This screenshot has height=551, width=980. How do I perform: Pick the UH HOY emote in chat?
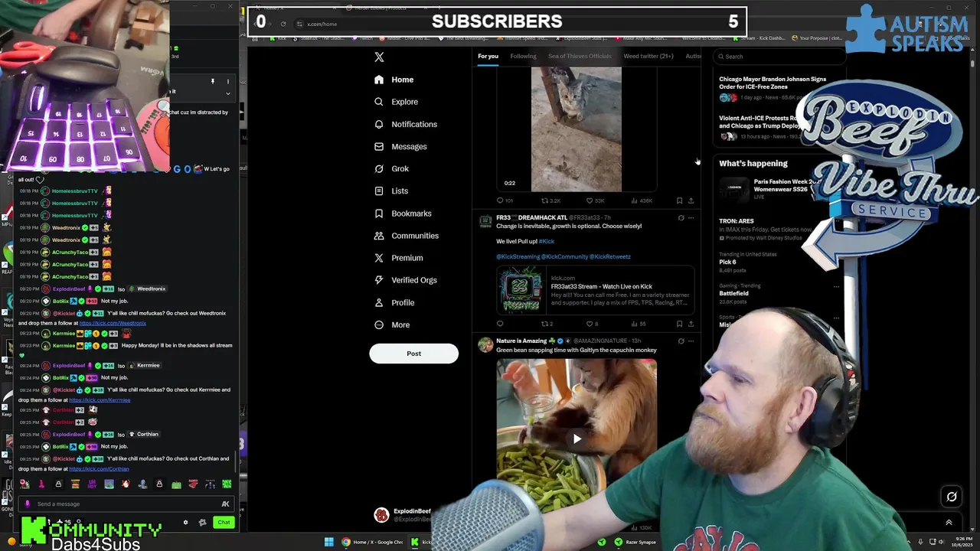coord(92,484)
